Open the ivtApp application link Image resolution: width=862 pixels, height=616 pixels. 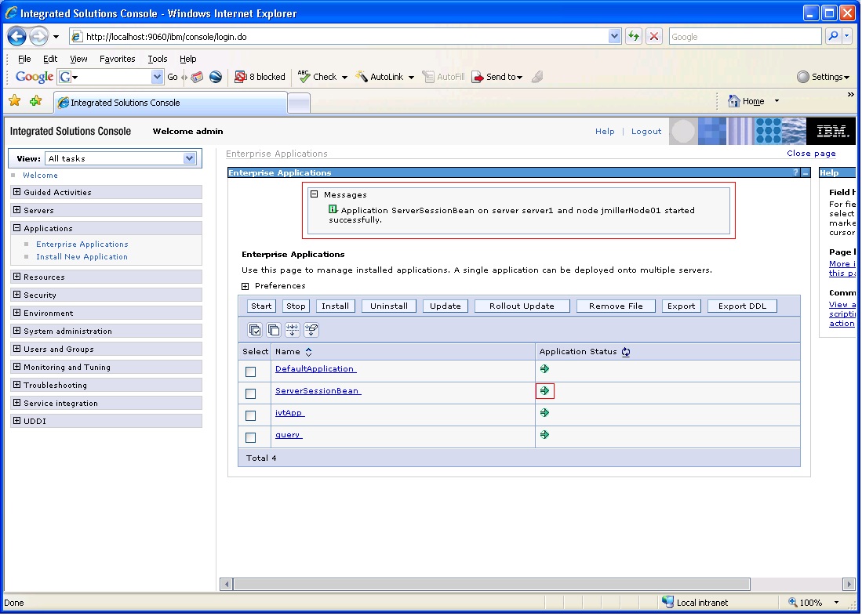click(x=289, y=413)
